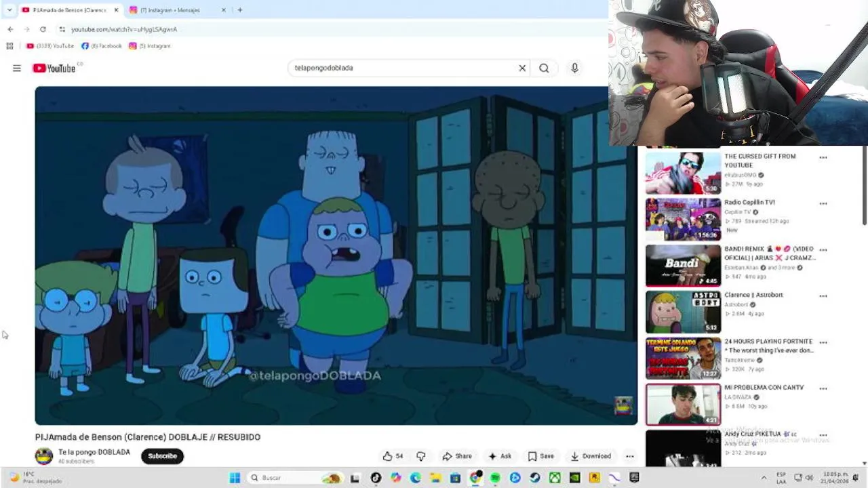868x488 pixels.
Task: Click the Ask button
Action: pyautogui.click(x=500, y=456)
